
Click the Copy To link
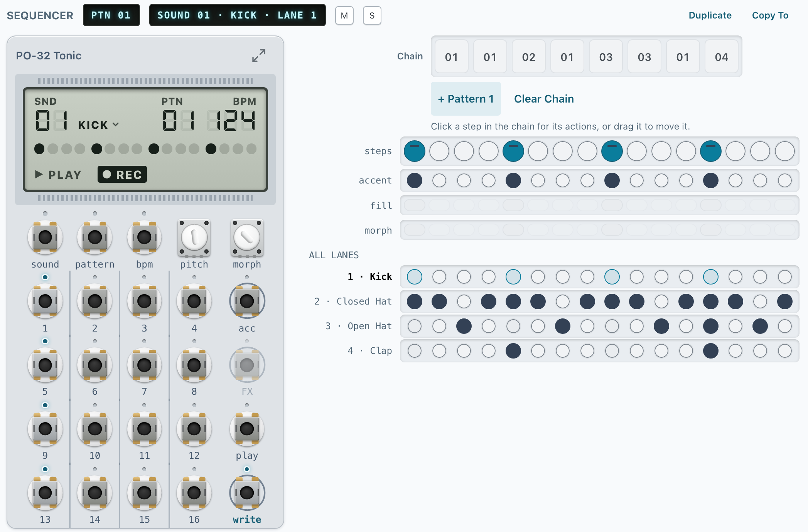770,15
